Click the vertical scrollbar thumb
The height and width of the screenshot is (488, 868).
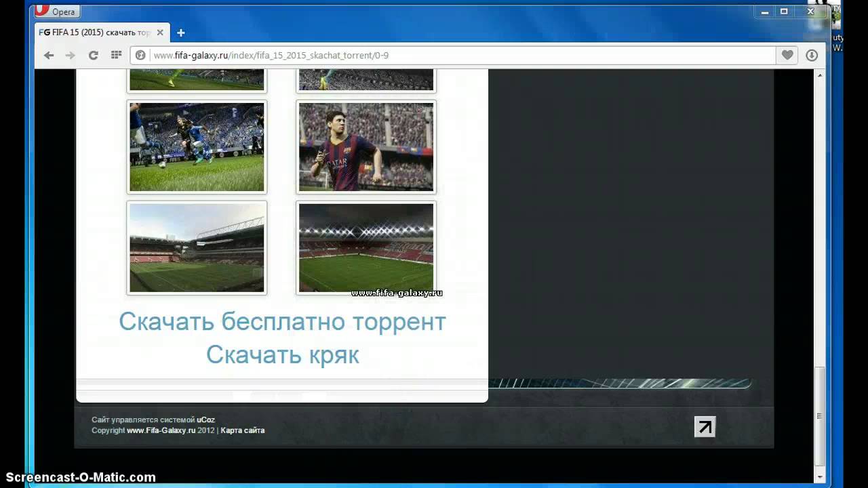click(820, 415)
